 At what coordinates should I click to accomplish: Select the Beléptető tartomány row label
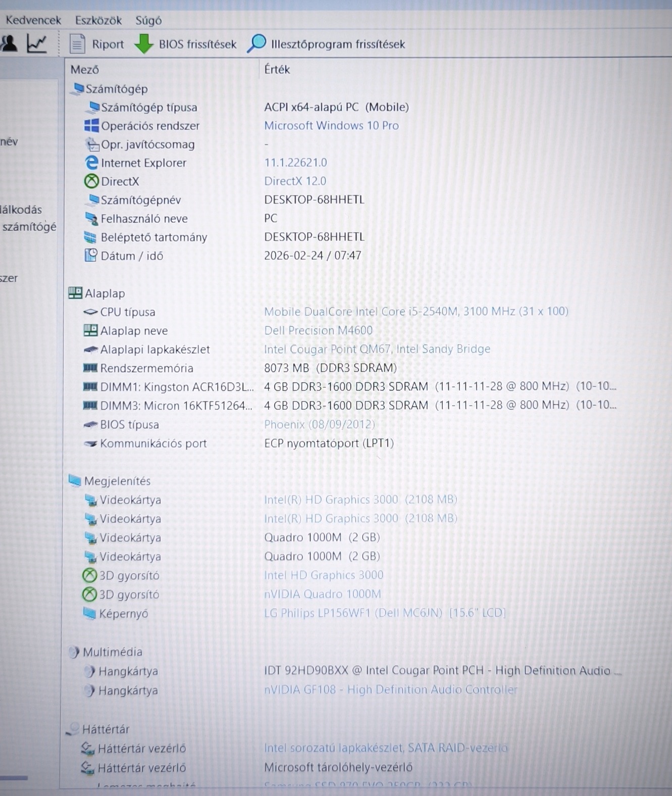pos(154,237)
